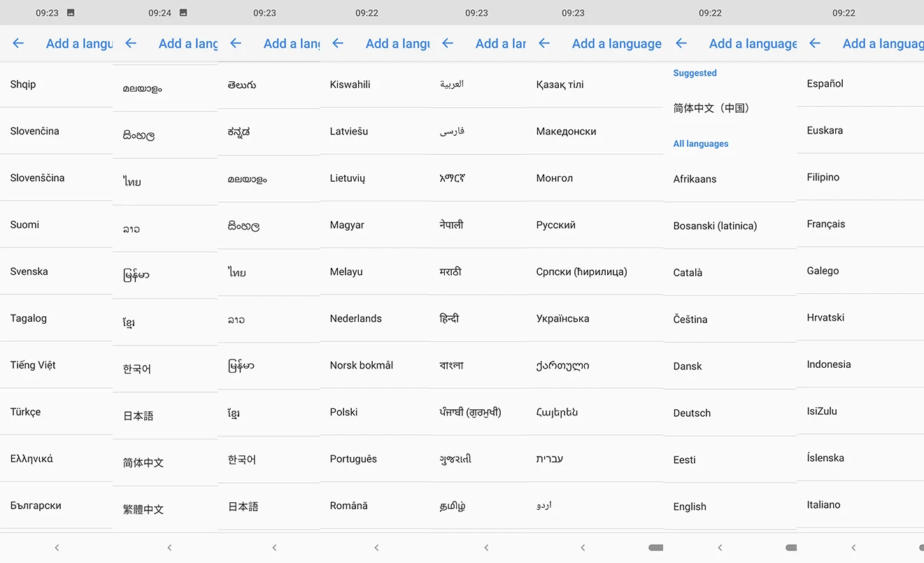
Task: Pick Suomi in the list
Action: [56, 225]
